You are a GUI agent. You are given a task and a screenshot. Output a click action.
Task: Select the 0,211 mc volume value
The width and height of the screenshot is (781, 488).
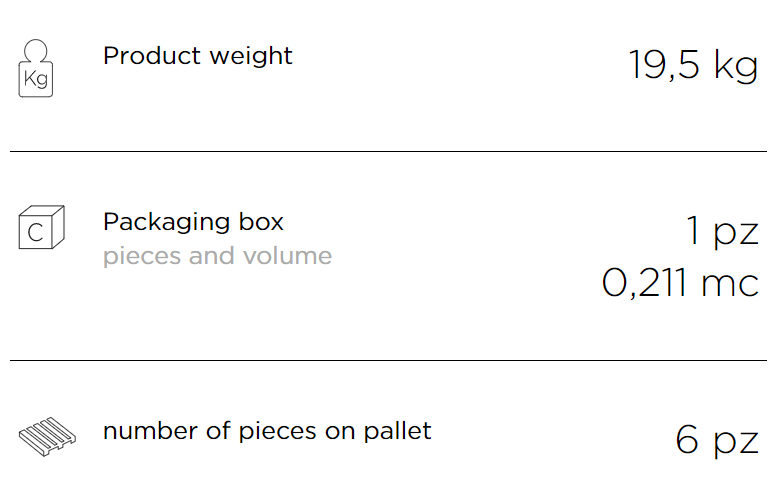click(680, 283)
